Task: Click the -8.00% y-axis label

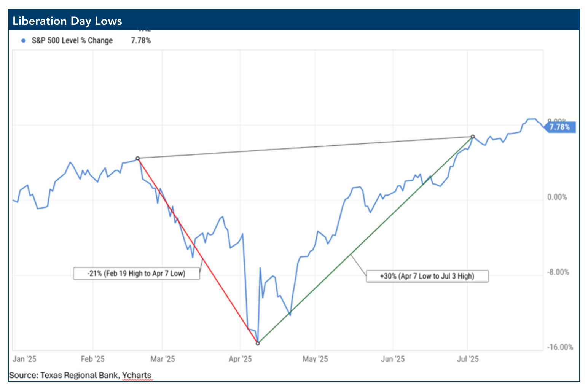Action: [x=558, y=272]
